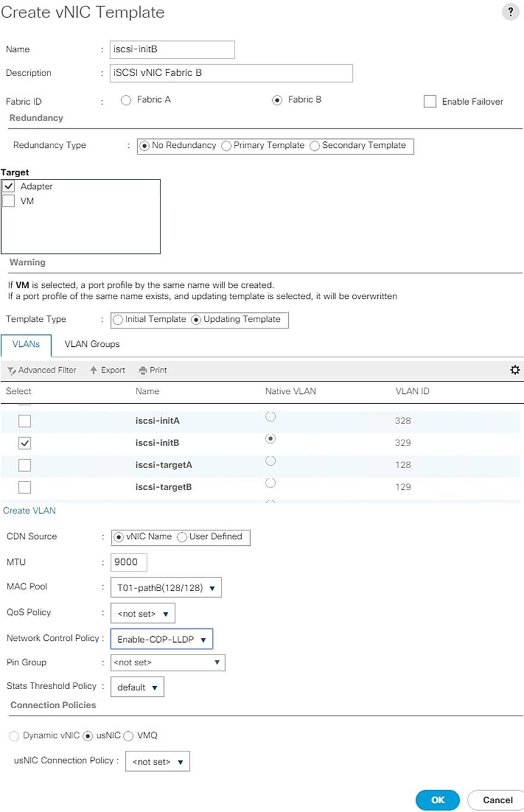Click the Print icon

[143, 371]
